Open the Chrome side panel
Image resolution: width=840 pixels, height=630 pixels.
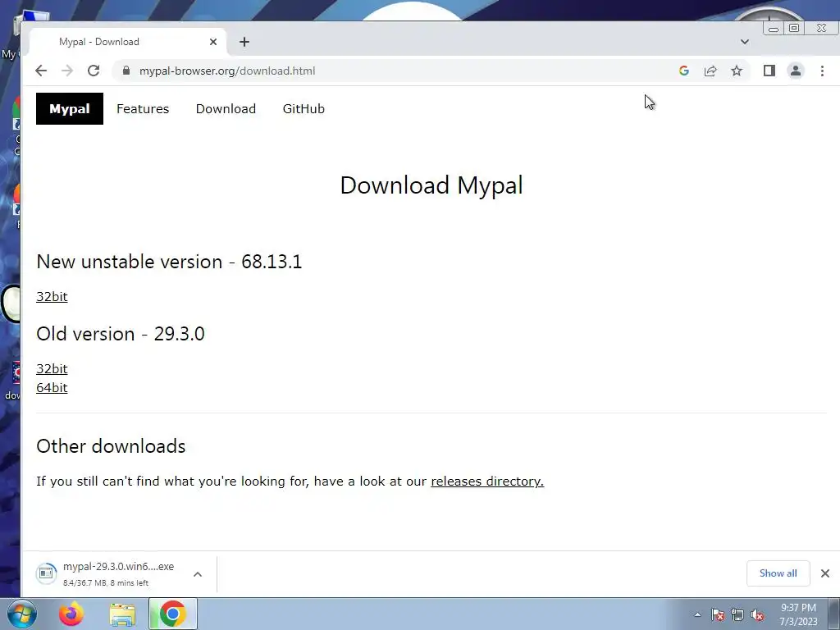coord(769,71)
